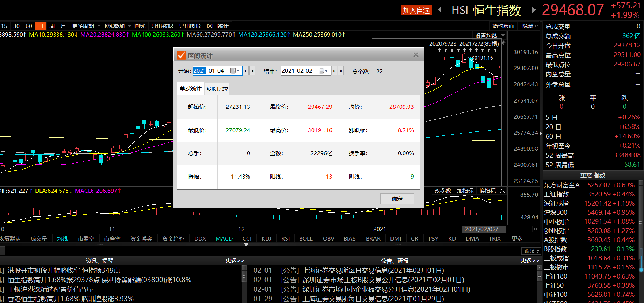644x303 pixels.
Task: Select the TRIX indicator tab
Action: coord(495,238)
